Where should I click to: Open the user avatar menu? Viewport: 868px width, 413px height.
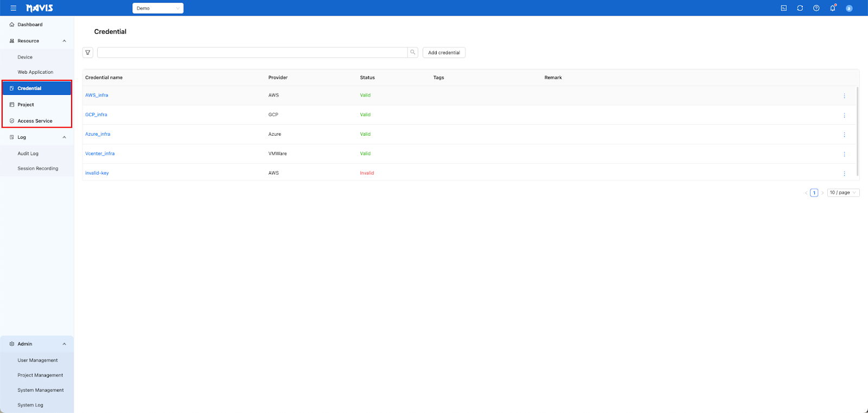pos(849,8)
